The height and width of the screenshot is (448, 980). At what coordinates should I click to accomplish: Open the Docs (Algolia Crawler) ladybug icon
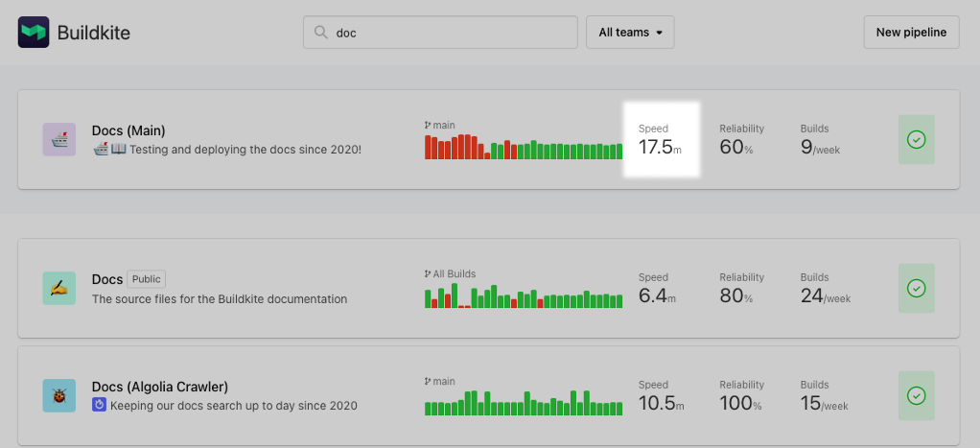click(x=59, y=395)
